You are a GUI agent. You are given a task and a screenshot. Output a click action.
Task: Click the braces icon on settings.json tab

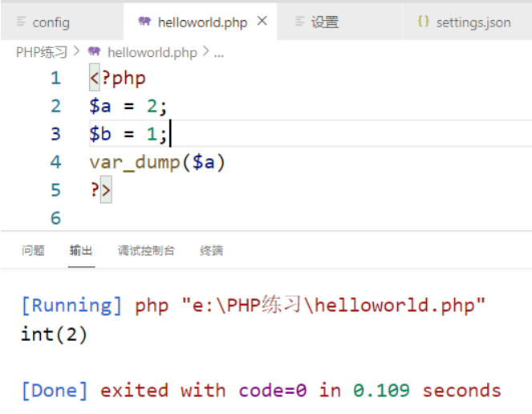[423, 22]
